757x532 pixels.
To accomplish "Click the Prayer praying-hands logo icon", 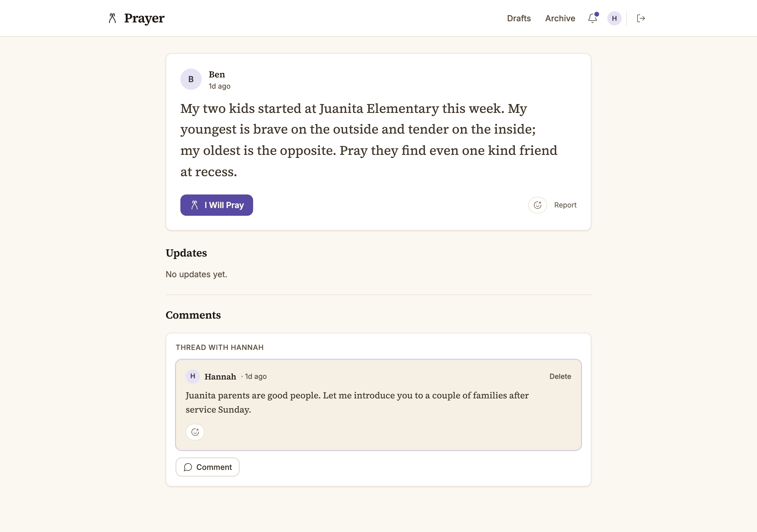I will tap(112, 18).
